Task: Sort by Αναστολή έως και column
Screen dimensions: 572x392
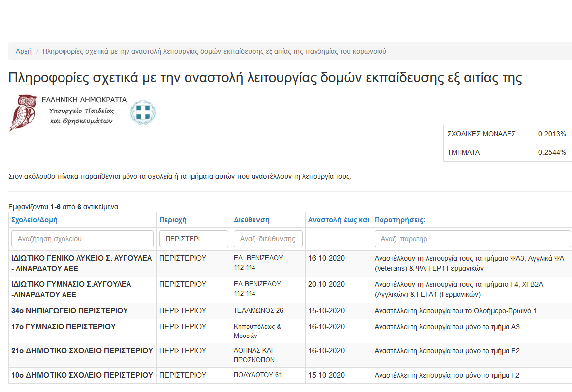Action: (338, 220)
